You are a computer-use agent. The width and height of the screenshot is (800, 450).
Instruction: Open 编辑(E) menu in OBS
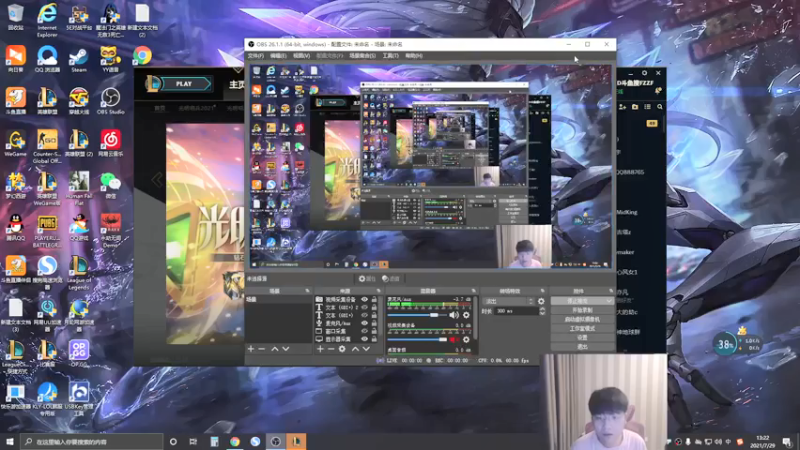pyautogui.click(x=278, y=56)
